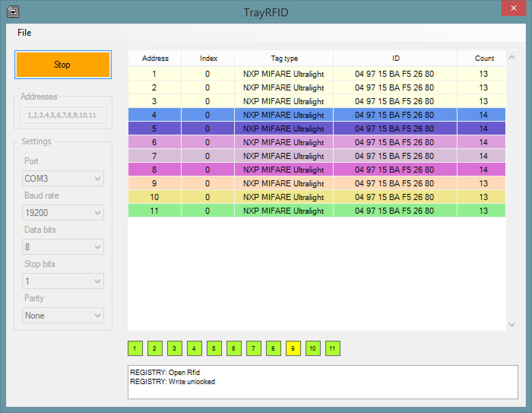This screenshot has height=413, width=532.
Task: Close the TrayRFID window
Action: [x=513, y=8]
